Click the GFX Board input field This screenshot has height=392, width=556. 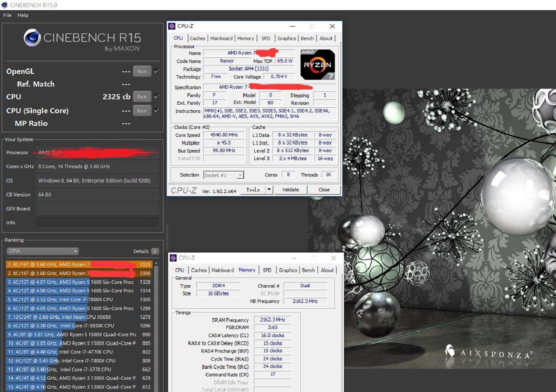[97, 209]
